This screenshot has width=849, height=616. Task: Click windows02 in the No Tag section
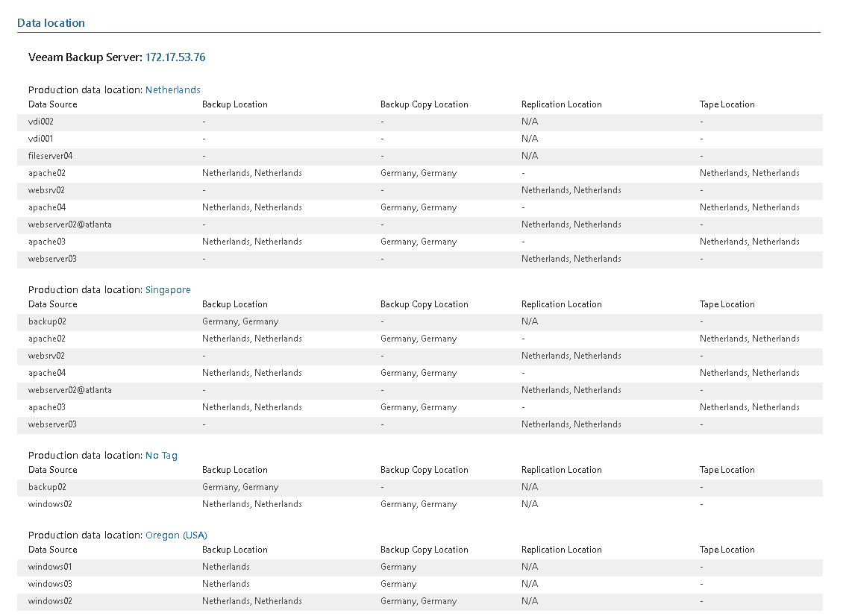coord(50,504)
